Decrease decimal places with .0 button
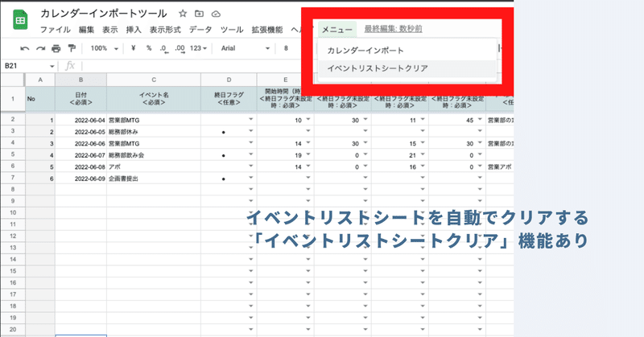Image resolution: width=644 pixels, height=337 pixels. (x=164, y=48)
